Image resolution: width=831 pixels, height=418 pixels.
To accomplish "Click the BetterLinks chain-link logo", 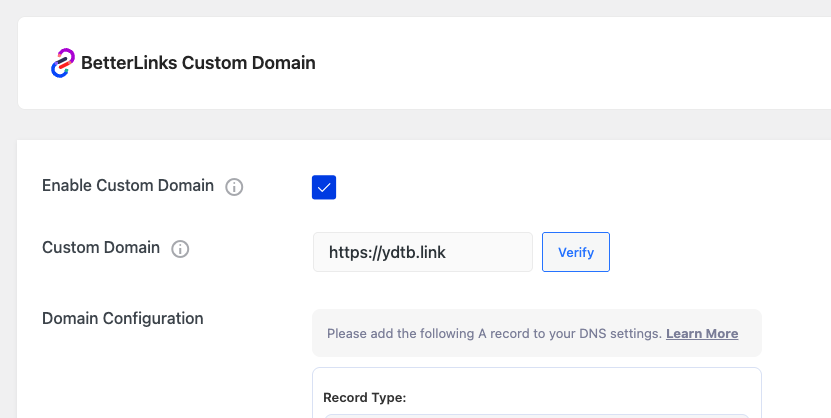I will click(x=63, y=63).
